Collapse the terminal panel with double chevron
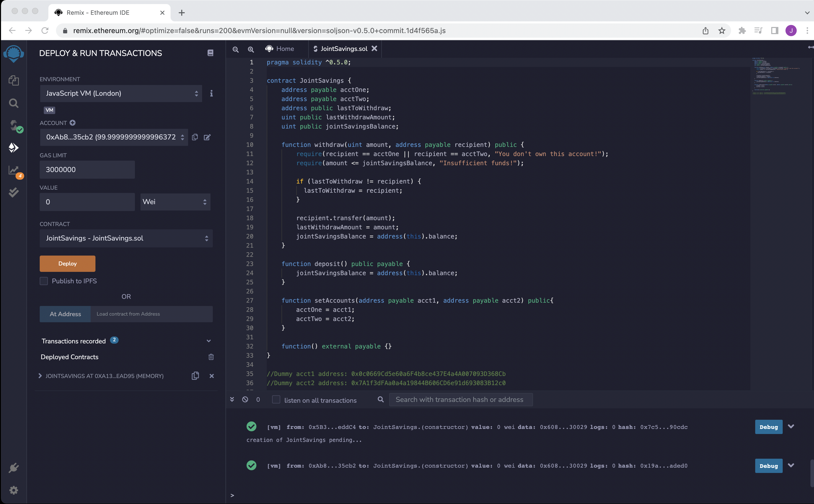This screenshot has width=814, height=504. point(232,399)
